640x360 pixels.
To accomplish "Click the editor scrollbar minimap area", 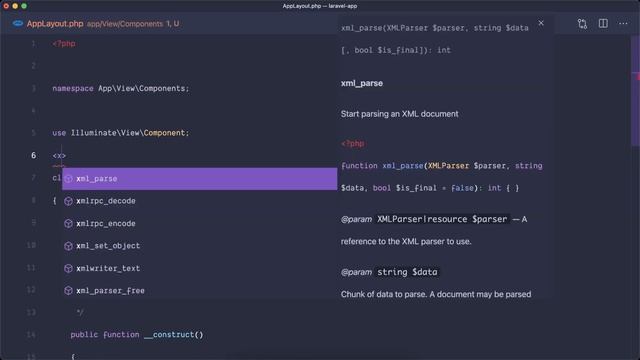I will [x=635, y=90].
